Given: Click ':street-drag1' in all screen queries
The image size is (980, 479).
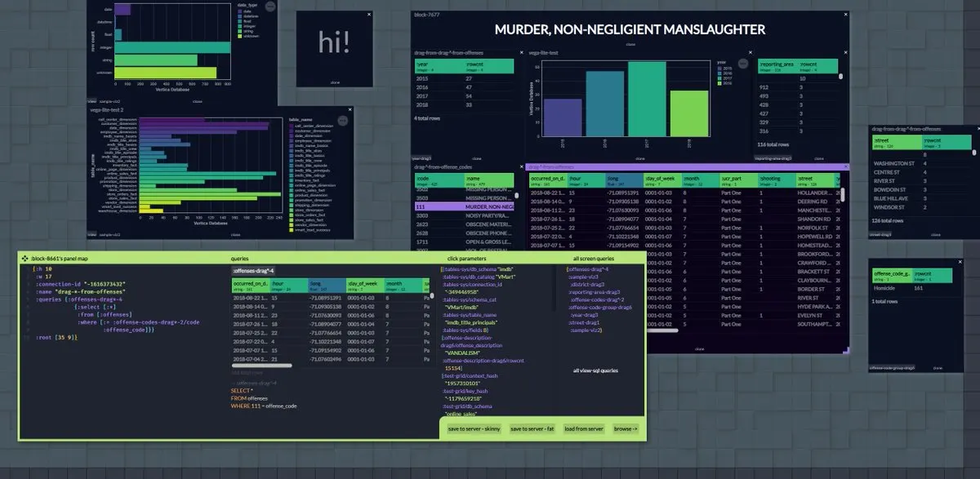Looking at the screenshot, I should tap(583, 322).
